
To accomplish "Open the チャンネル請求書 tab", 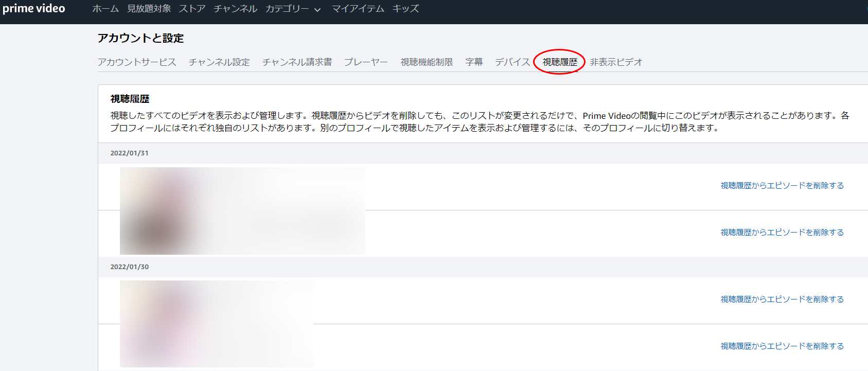I will 297,62.
